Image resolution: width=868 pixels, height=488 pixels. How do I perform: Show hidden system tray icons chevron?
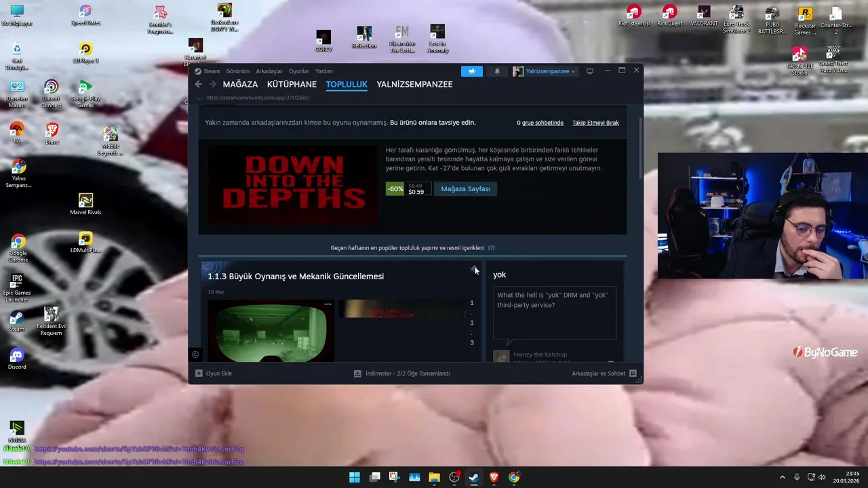click(x=782, y=477)
